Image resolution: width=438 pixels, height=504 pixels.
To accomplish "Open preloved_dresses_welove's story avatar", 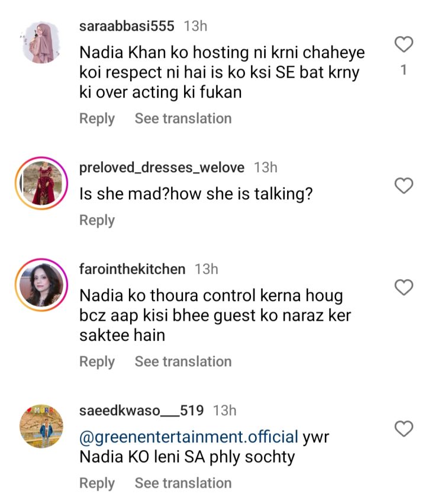I will coord(41,183).
